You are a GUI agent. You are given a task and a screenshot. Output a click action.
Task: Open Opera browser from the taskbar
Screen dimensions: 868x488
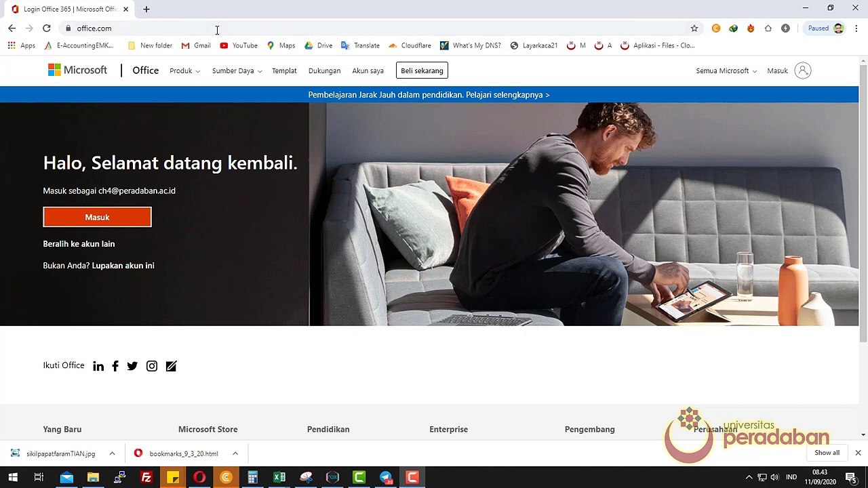click(199, 478)
